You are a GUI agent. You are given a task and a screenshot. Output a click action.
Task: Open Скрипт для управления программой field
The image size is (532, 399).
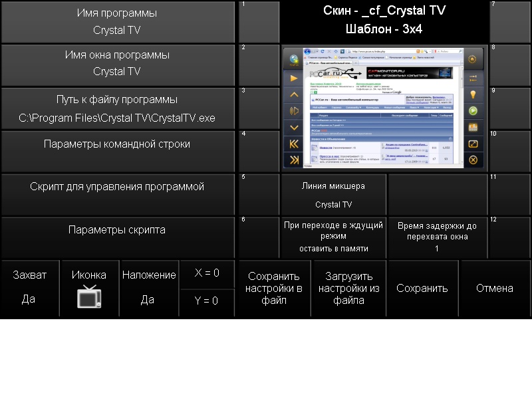click(x=118, y=194)
